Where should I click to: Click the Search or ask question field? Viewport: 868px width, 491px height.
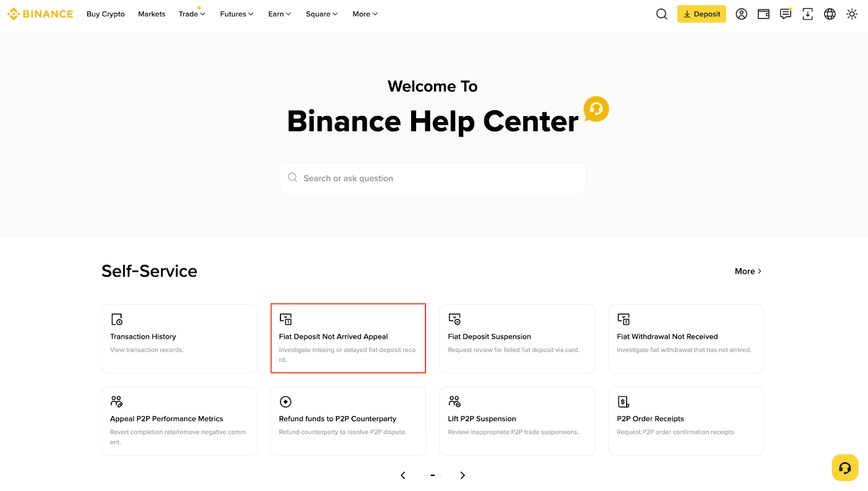click(x=432, y=178)
